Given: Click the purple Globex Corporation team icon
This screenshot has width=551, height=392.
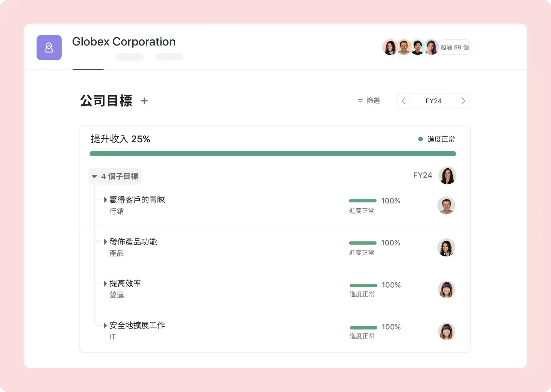Looking at the screenshot, I should (49, 47).
